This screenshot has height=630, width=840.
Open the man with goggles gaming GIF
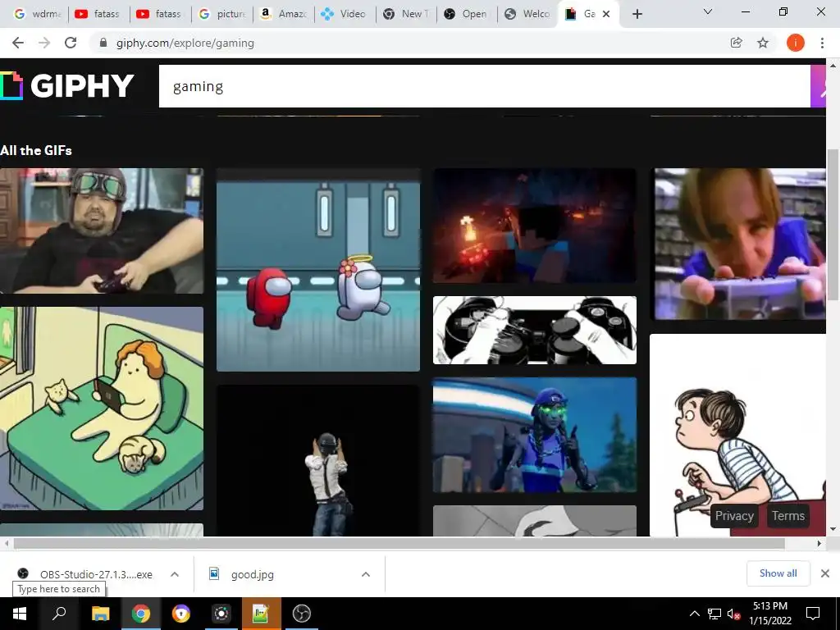[102, 231]
